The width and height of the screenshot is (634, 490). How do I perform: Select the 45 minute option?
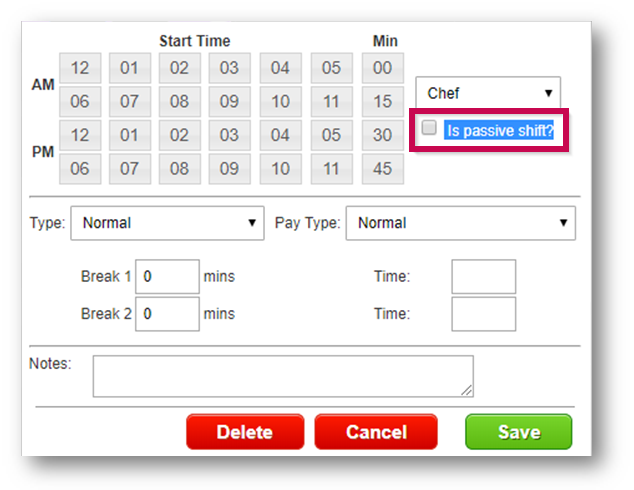tap(382, 168)
